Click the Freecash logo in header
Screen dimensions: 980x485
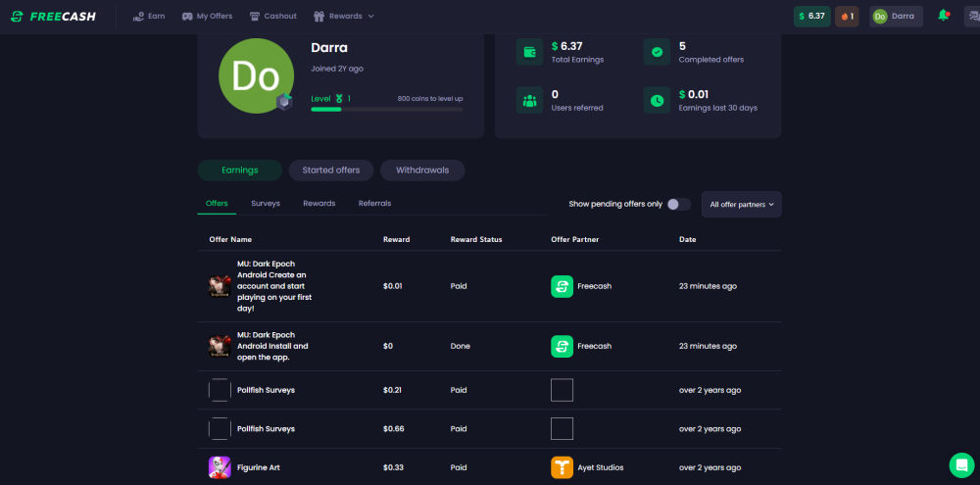coord(53,17)
